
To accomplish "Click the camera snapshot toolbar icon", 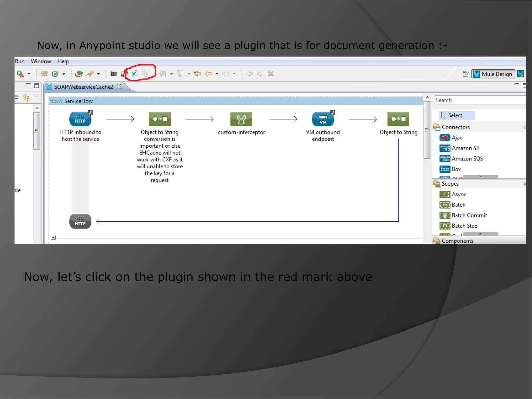I will click(114, 74).
